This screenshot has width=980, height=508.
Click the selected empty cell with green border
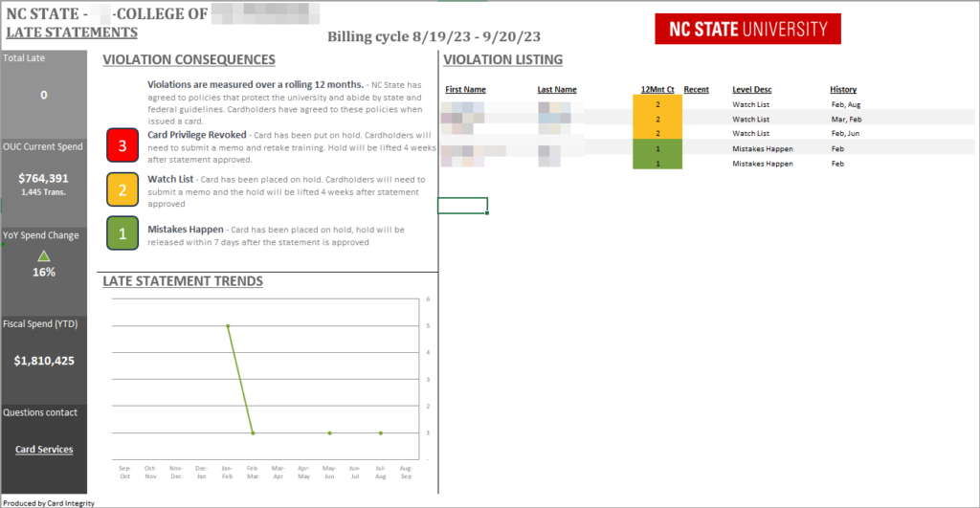462,206
